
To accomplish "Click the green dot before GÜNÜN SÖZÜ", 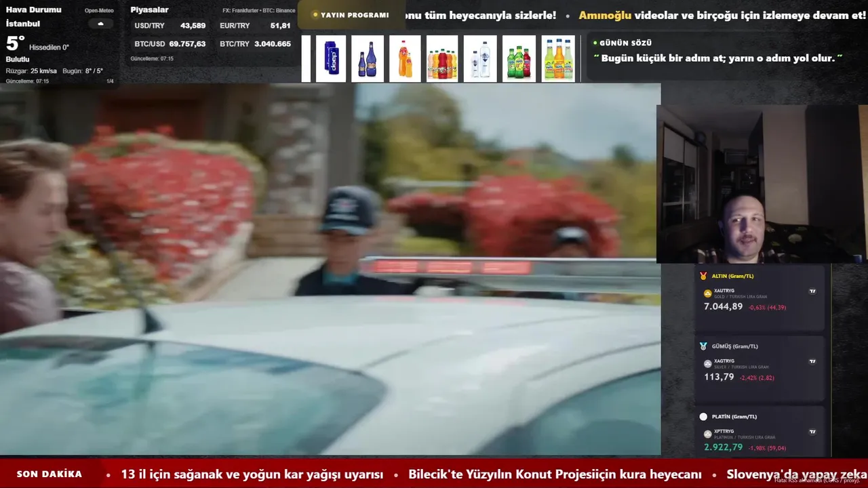I will click(x=595, y=43).
